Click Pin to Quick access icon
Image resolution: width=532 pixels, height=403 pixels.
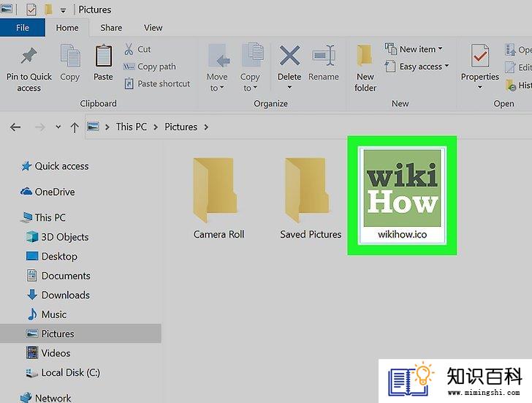click(28, 56)
